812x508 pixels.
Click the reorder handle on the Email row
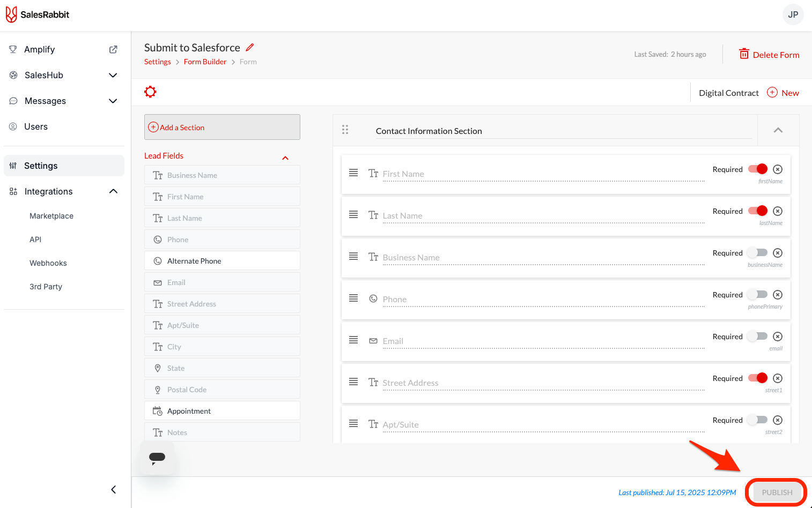pos(353,340)
